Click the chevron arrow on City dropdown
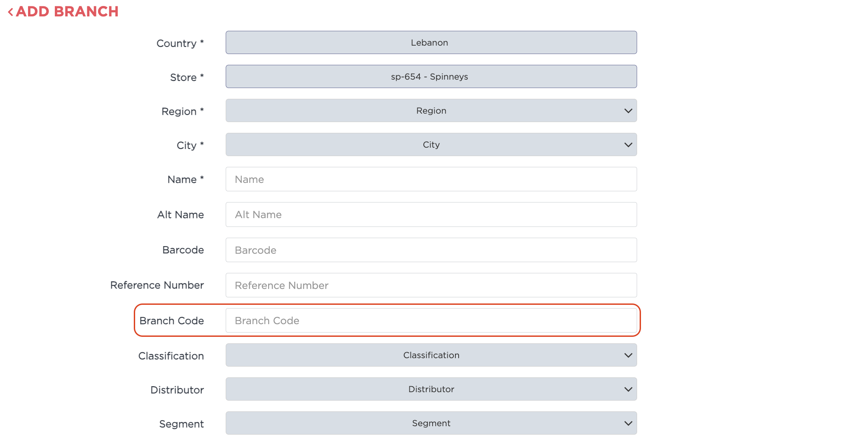 click(628, 145)
